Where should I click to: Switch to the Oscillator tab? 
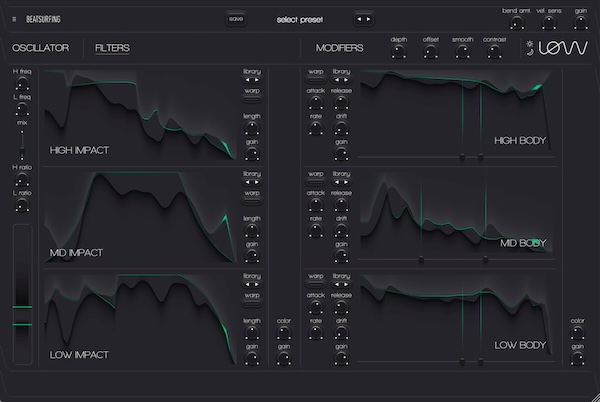40,48
